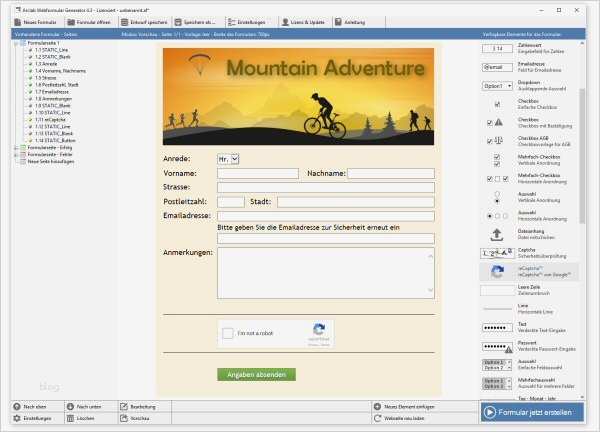Click the Löschen button
The image size is (600, 432).
point(81,419)
